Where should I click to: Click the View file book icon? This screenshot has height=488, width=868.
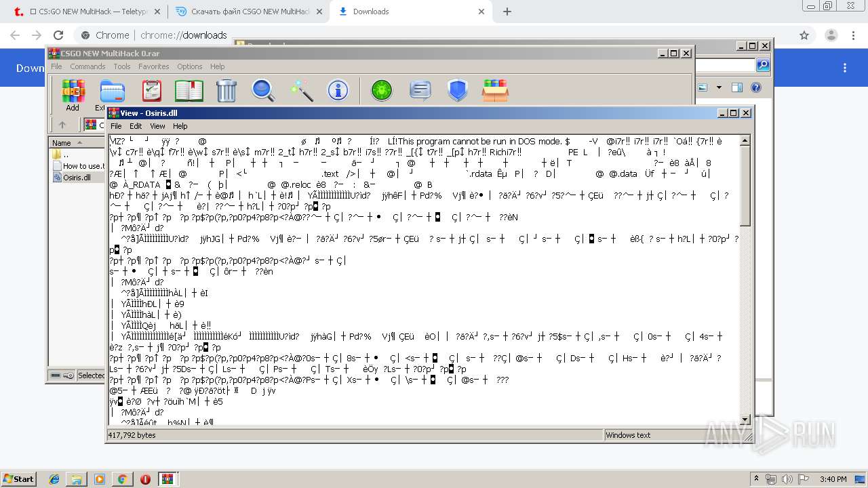click(x=189, y=90)
